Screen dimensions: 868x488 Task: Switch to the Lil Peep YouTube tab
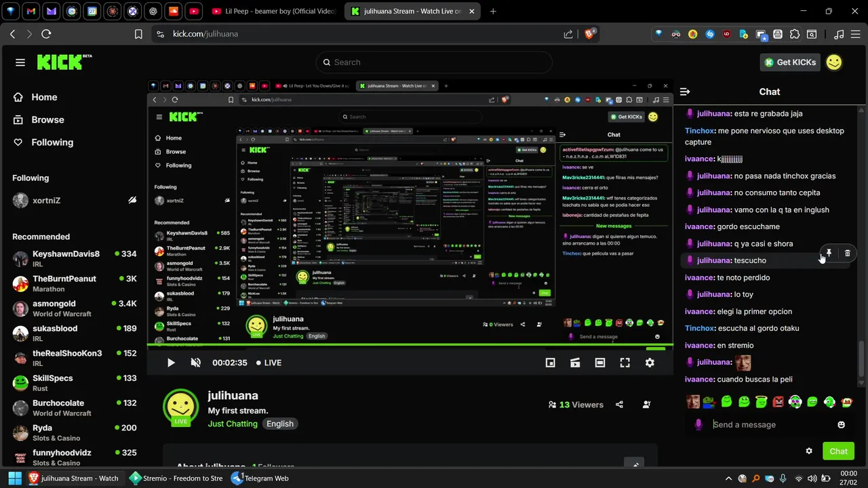273,12
